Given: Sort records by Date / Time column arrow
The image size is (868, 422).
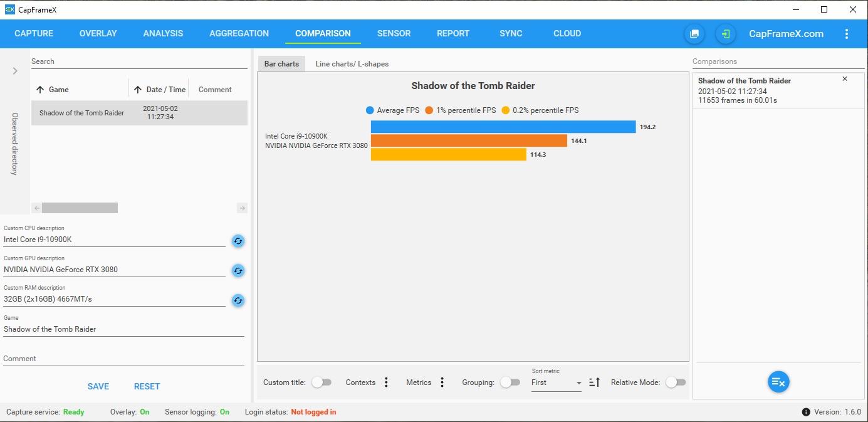Looking at the screenshot, I should [138, 90].
